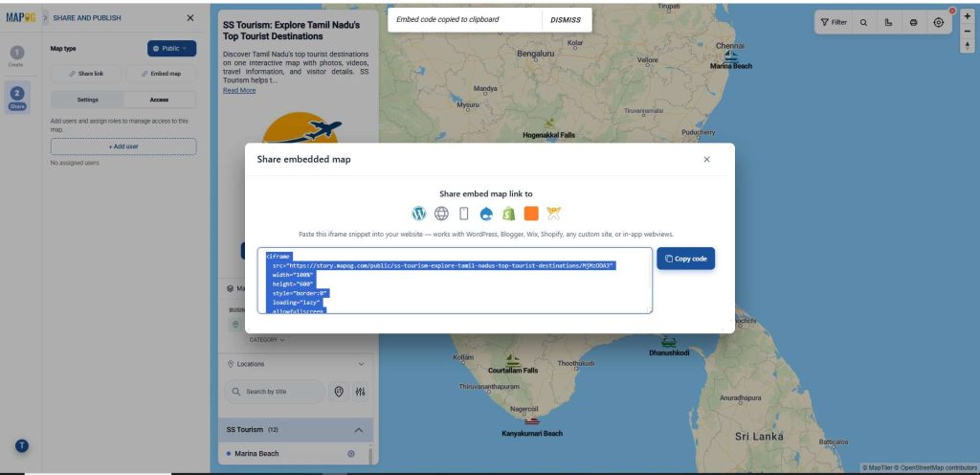Close the Share embedded map dialog
The height and width of the screenshot is (475, 980).
[x=707, y=159]
